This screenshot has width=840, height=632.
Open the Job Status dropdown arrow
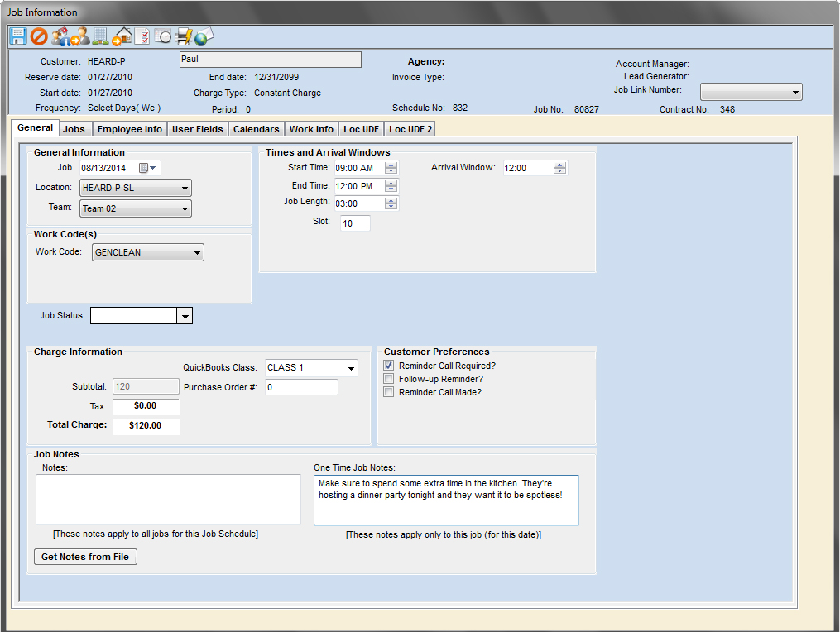point(185,316)
